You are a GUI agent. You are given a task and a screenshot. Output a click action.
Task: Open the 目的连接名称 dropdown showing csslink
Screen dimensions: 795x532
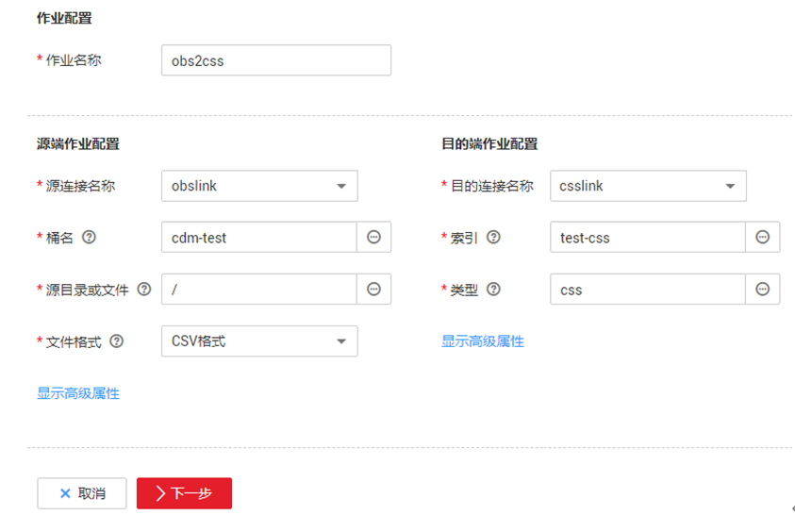coord(648,186)
